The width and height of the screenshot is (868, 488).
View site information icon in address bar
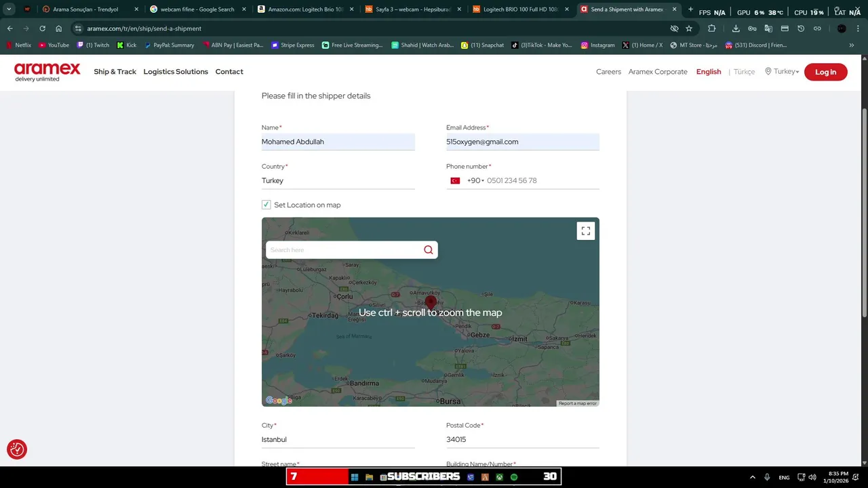coord(79,28)
